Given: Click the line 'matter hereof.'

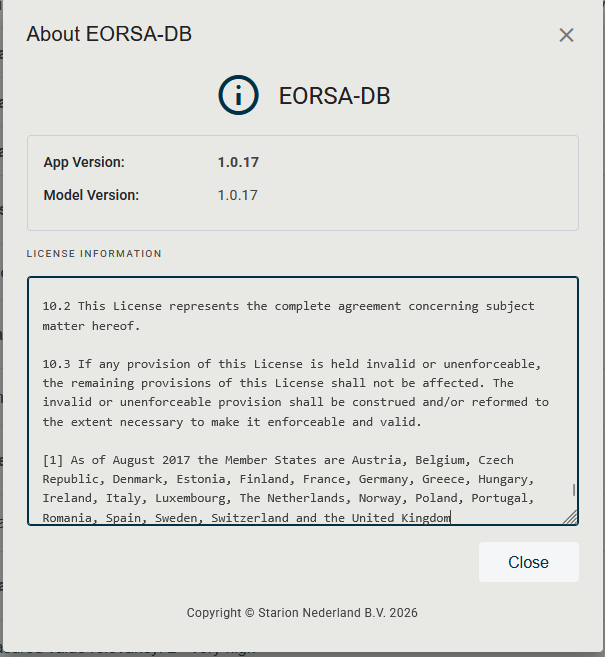Looking at the screenshot, I should click(x=91, y=326).
